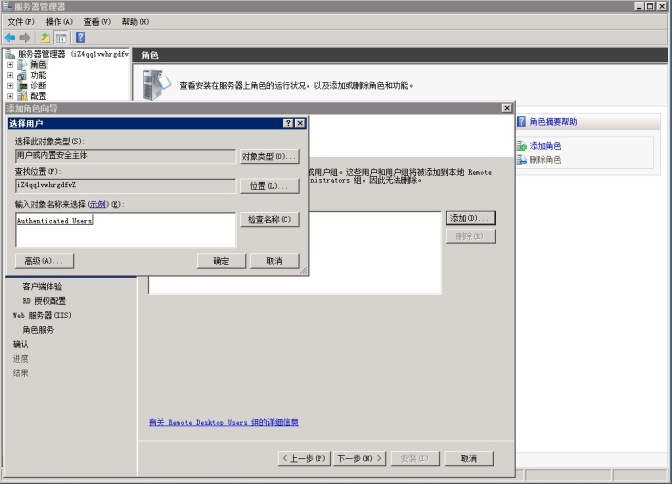Image resolution: width=672 pixels, height=484 pixels.
Task: Expand the 功能 tree node
Action: click(x=10, y=75)
